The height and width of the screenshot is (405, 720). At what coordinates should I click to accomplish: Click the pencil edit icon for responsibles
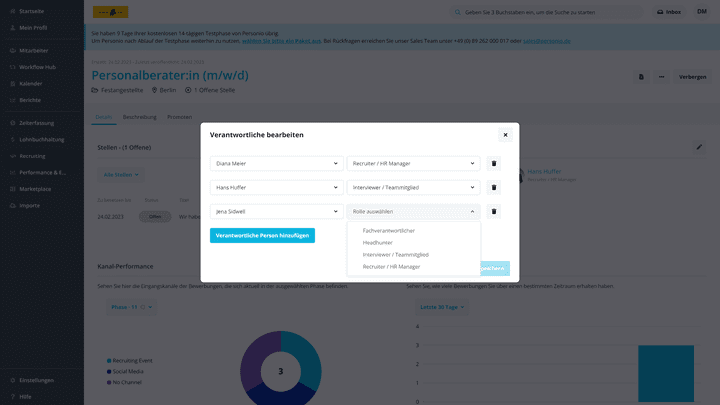pyautogui.click(x=699, y=147)
